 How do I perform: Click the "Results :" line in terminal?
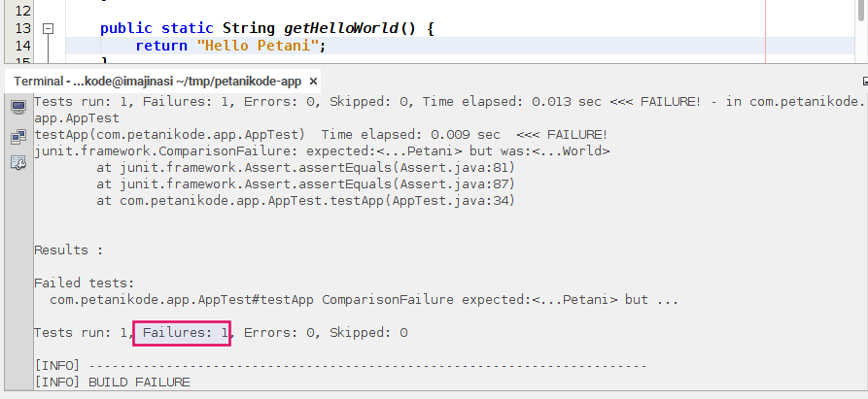pos(68,250)
